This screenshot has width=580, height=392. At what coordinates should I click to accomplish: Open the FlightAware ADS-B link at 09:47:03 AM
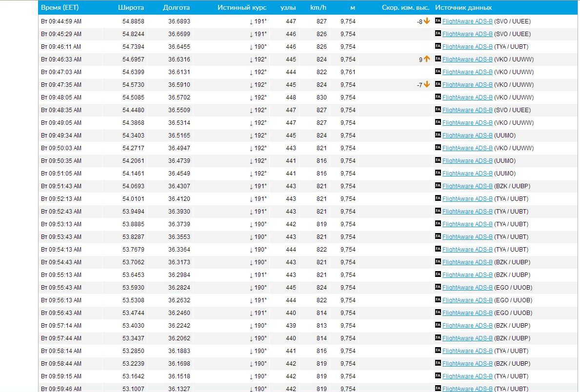467,72
